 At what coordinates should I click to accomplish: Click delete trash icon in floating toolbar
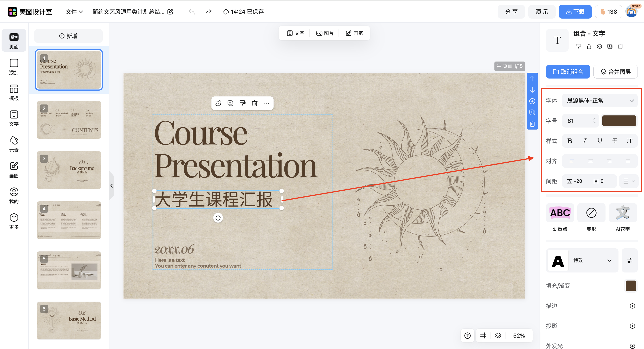(x=254, y=103)
